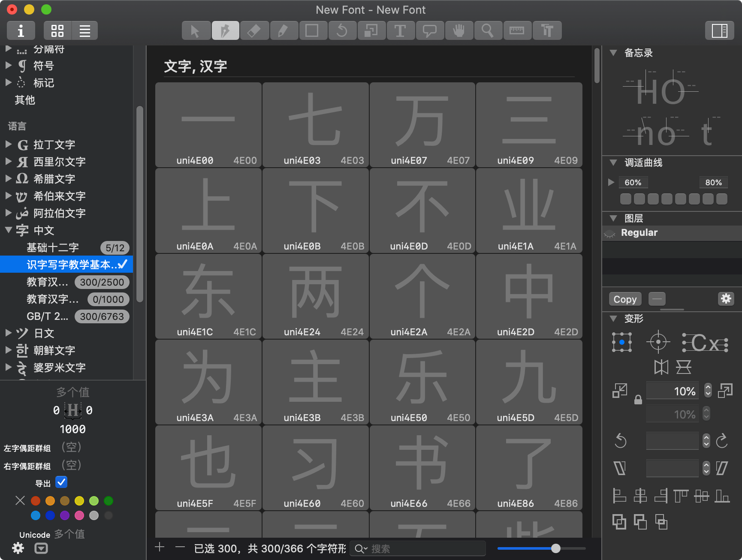Click the 搜索 search field

pos(418,548)
